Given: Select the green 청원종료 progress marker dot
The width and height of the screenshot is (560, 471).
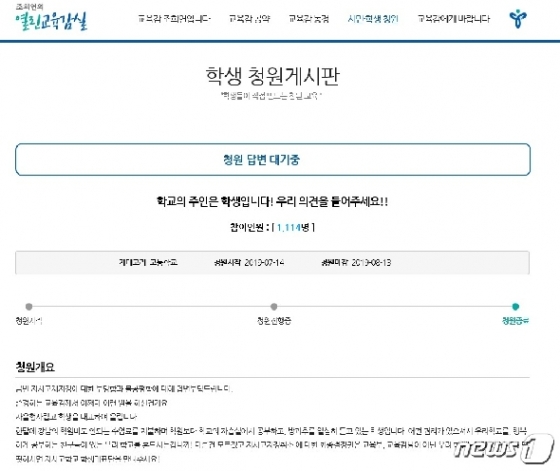Looking at the screenshot, I should tap(515, 306).
